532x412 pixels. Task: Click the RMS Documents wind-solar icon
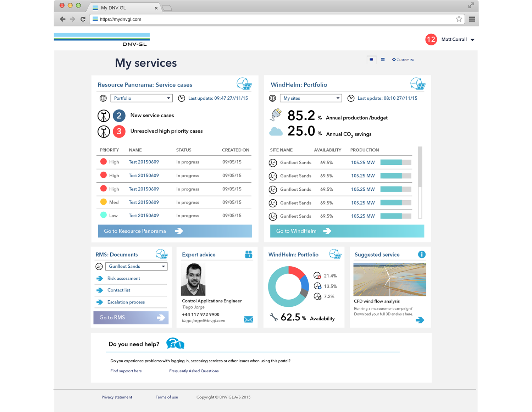point(162,254)
